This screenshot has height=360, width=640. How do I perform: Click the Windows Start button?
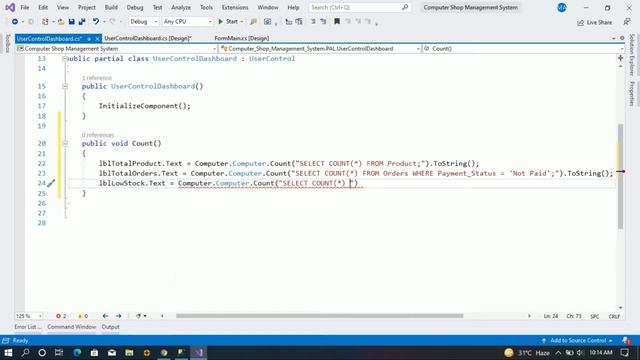8,352
